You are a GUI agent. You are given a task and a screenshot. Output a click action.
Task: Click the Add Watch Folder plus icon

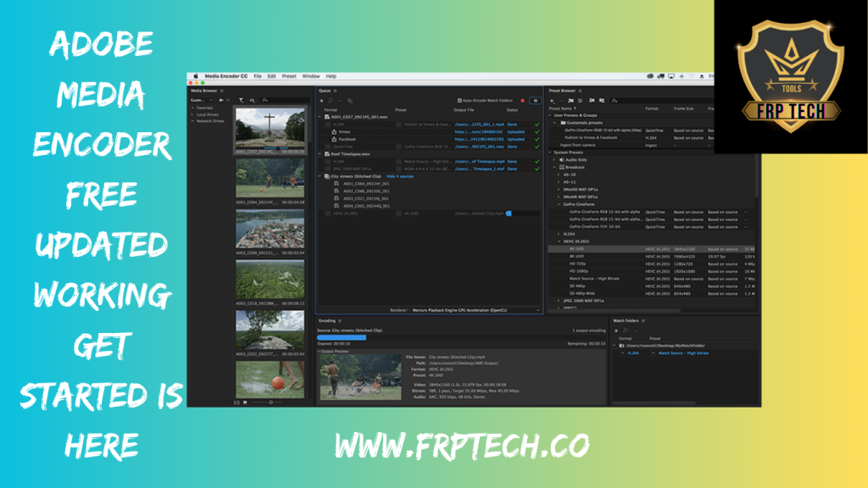[616, 330]
